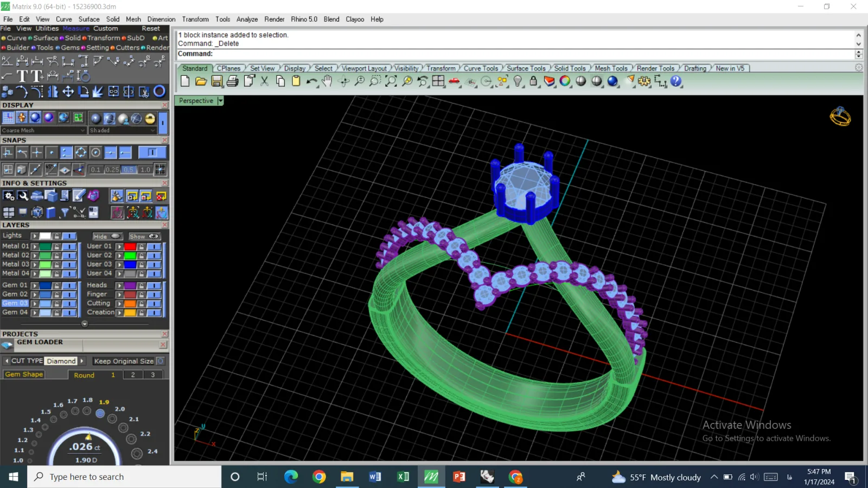Expand the layers panel down arrow
The height and width of the screenshot is (488, 868).
click(85, 324)
